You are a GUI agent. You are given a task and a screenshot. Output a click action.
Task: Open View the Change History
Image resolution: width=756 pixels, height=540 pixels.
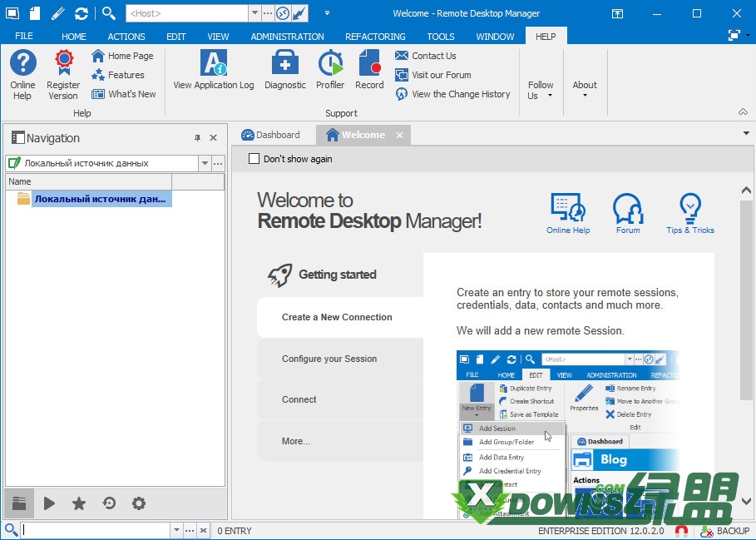pyautogui.click(x=452, y=94)
